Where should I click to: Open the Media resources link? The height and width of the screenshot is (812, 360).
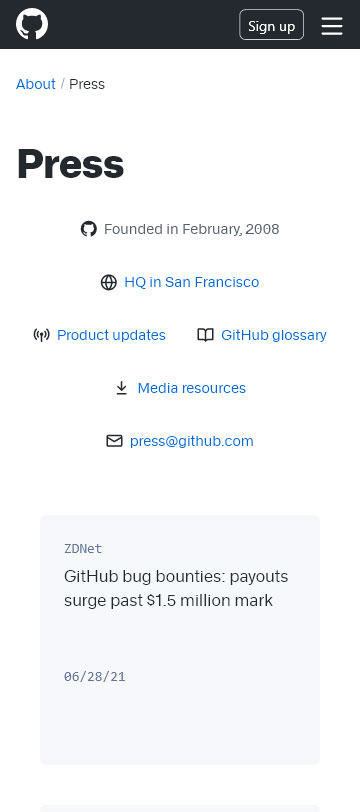click(x=192, y=388)
